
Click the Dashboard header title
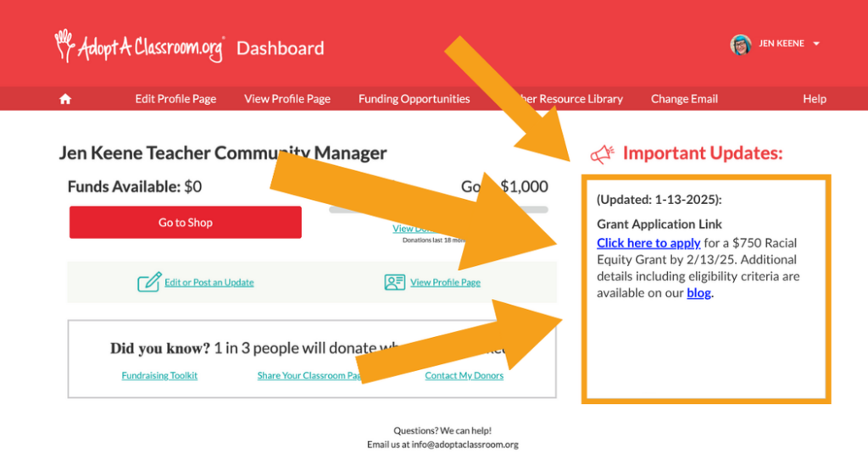click(280, 48)
